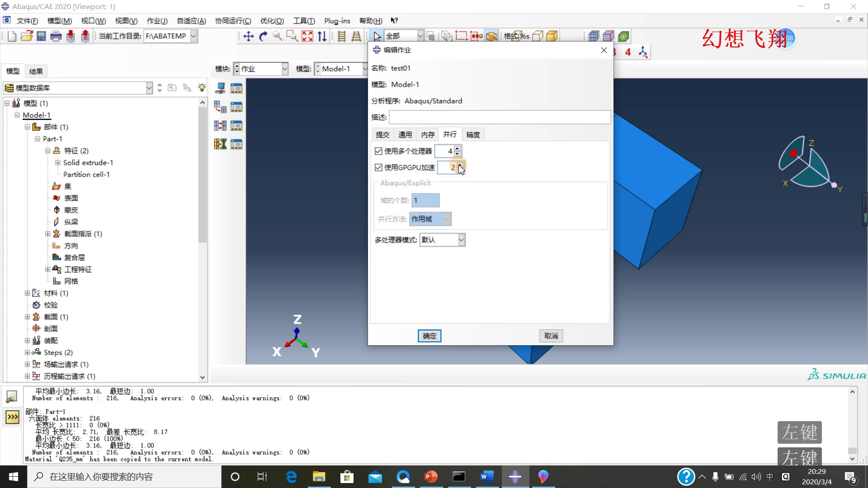Screen dimensions: 868x488
Task: Click the Print icon in the toolbar
Action: [x=56, y=36]
